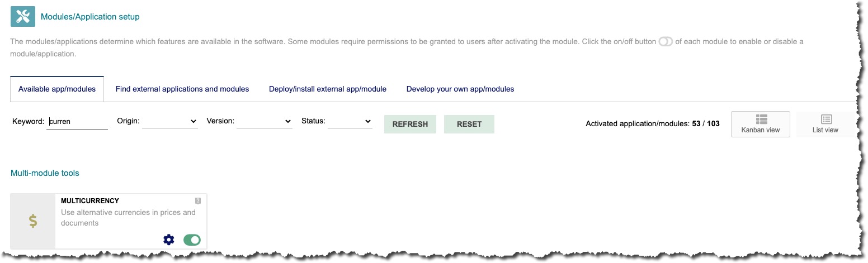
Task: Click the MULTICURRENCY module name
Action: 90,201
